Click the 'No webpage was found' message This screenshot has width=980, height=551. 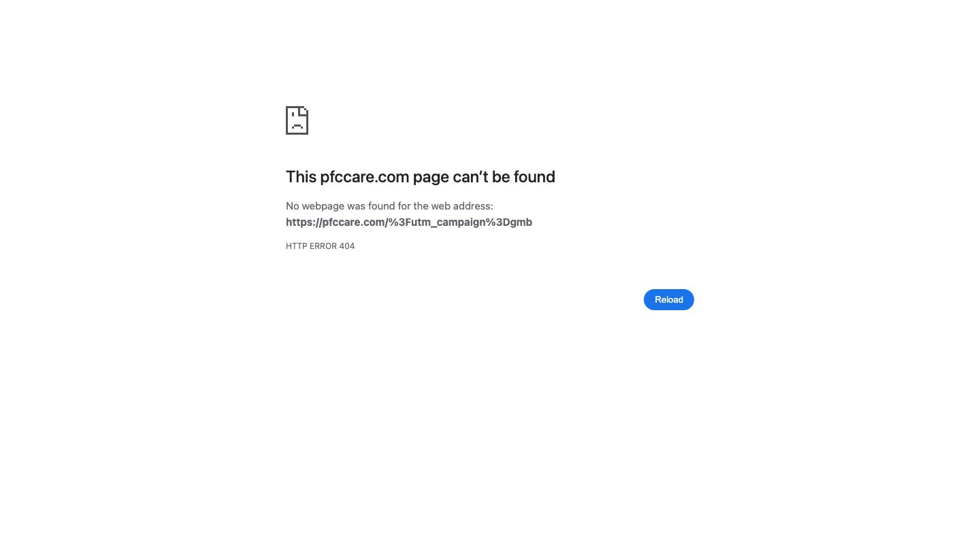tap(389, 205)
